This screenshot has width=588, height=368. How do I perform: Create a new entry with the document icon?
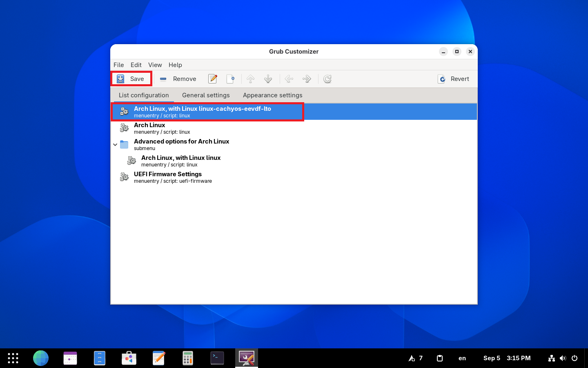[x=231, y=79]
